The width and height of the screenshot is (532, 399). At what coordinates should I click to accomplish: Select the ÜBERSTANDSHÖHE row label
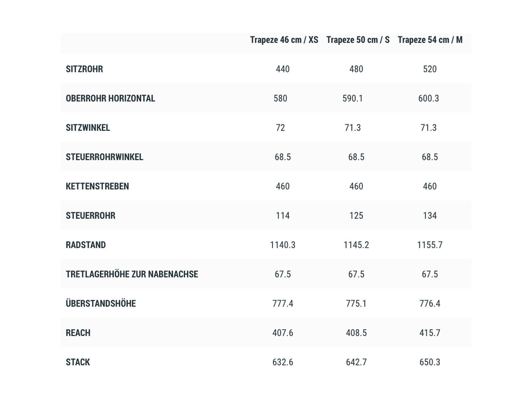point(101,304)
